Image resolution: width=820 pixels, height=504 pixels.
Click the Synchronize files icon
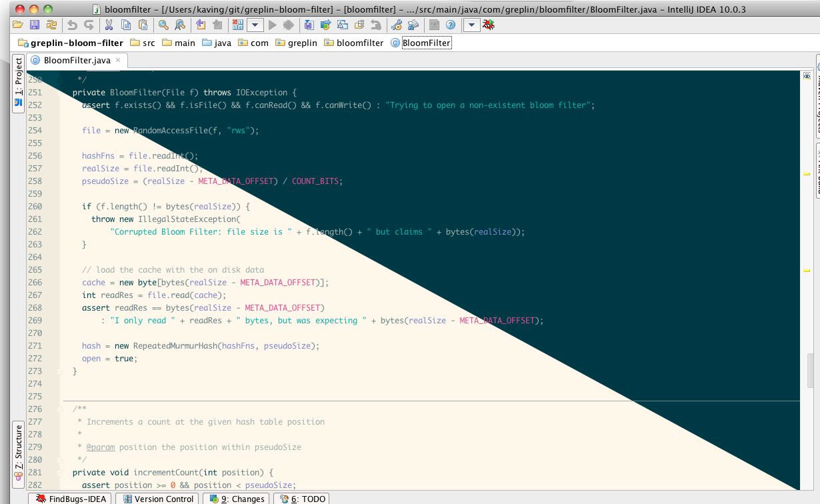coord(51,25)
